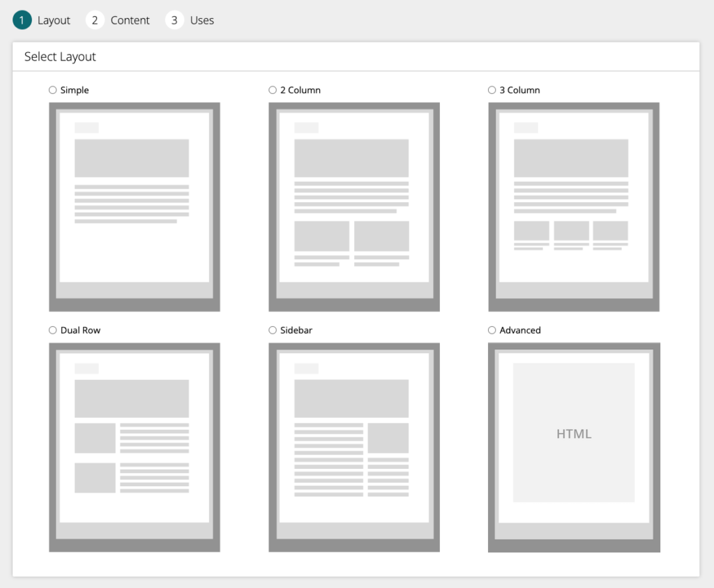The width and height of the screenshot is (714, 588).
Task: Select the Dual Row layout radio button
Action: [x=53, y=330]
